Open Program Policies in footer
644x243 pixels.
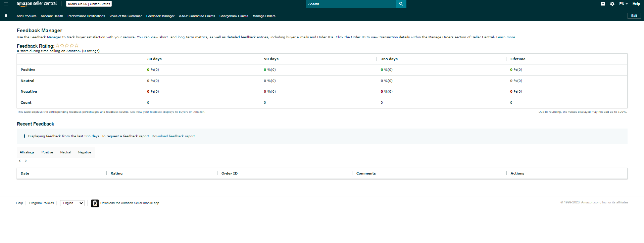pos(41,203)
